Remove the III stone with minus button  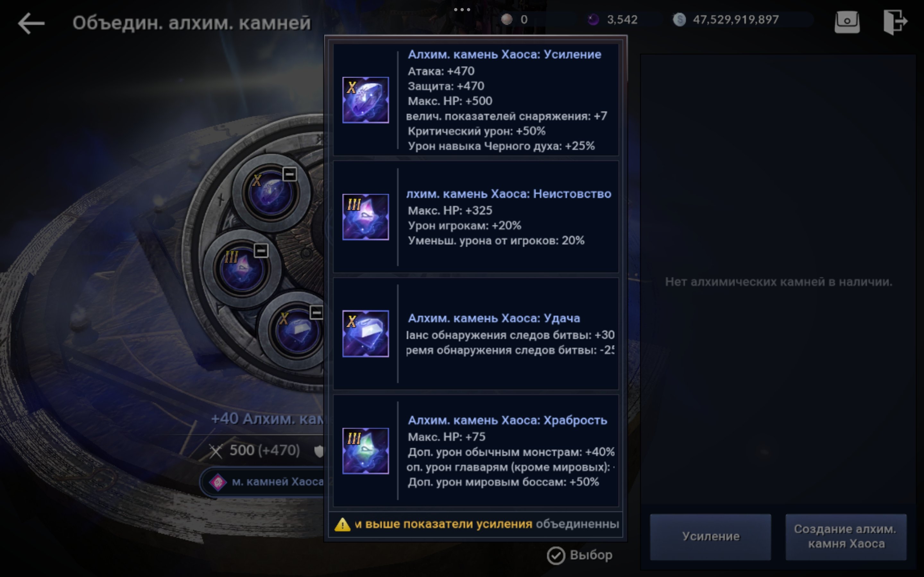261,251
